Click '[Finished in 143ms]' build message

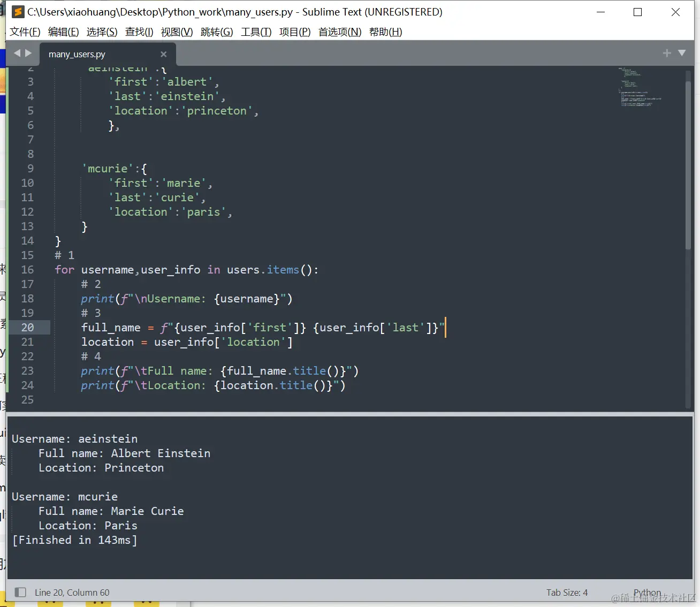(x=75, y=540)
